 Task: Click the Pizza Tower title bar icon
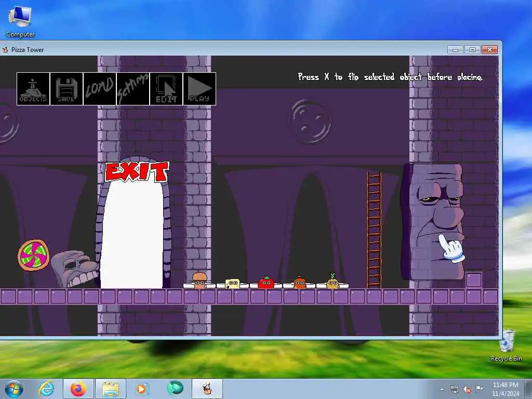pyautogui.click(x=5, y=49)
